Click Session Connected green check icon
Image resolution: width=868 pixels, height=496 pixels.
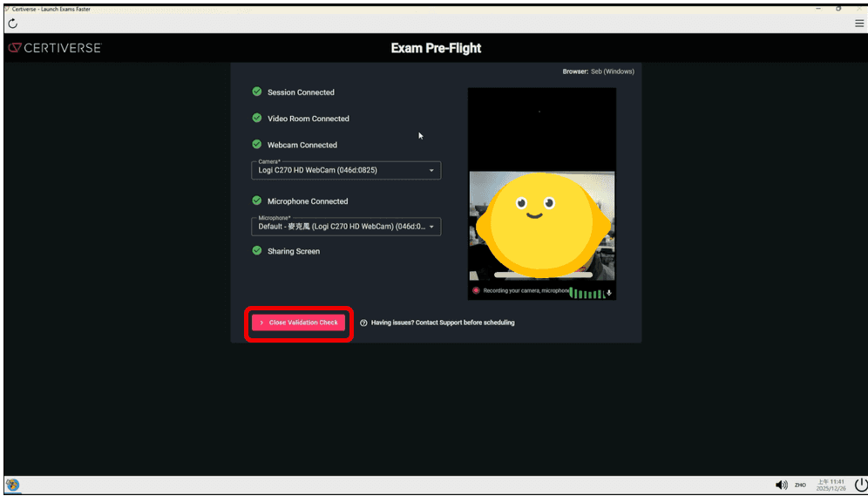tap(257, 92)
